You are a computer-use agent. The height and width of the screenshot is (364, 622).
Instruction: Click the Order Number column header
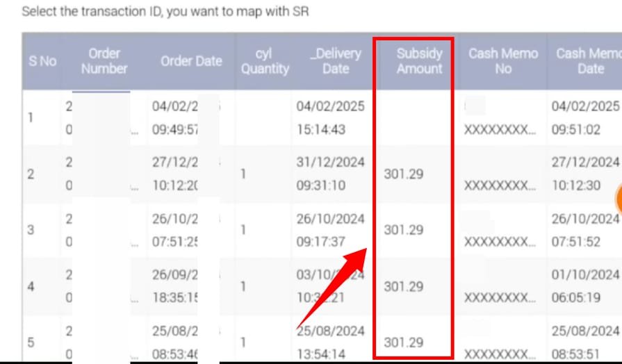click(104, 61)
